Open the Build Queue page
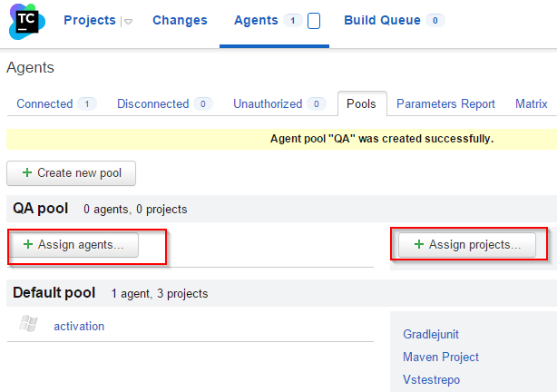The width and height of the screenshot is (557, 392). (x=382, y=20)
